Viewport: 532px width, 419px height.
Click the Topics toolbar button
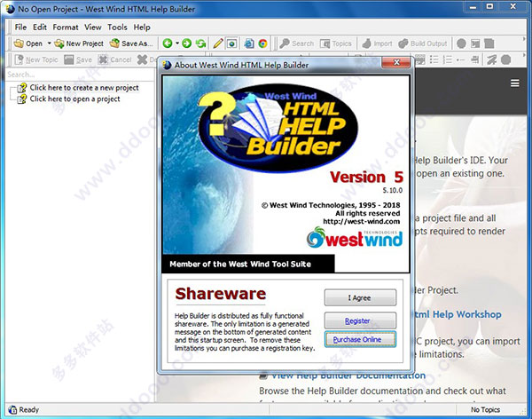pos(336,43)
